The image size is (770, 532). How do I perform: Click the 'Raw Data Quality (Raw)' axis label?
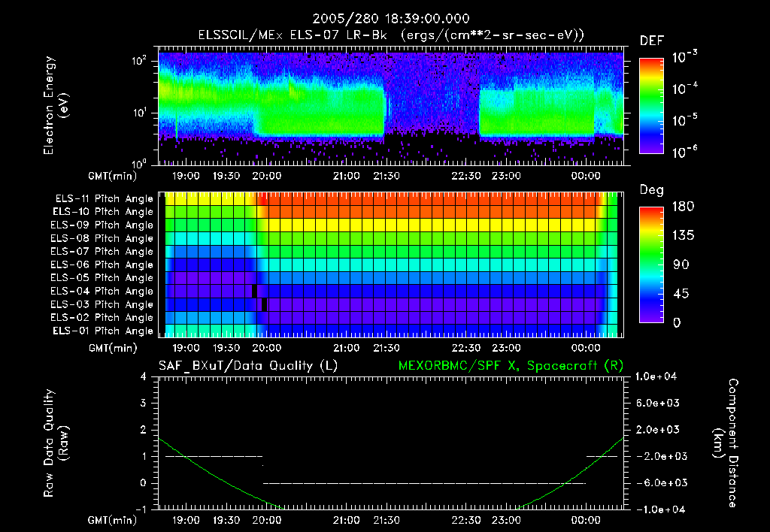[56, 443]
